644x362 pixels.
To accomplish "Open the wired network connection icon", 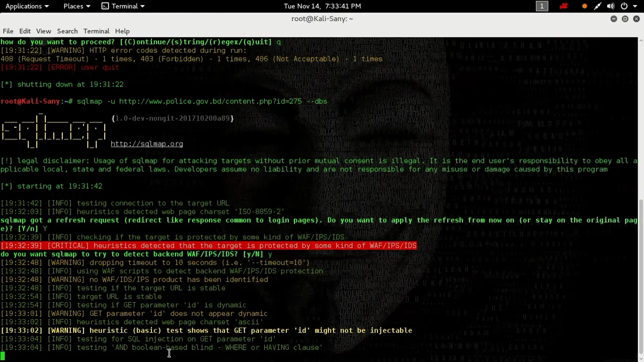I will pos(597,6).
